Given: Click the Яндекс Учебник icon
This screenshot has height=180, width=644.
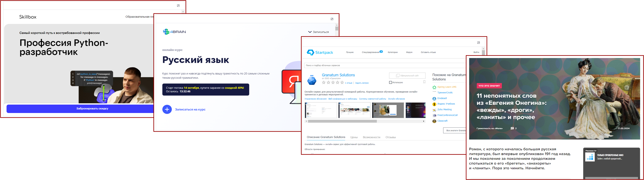Looking at the screenshot, I should click(x=434, y=104).
